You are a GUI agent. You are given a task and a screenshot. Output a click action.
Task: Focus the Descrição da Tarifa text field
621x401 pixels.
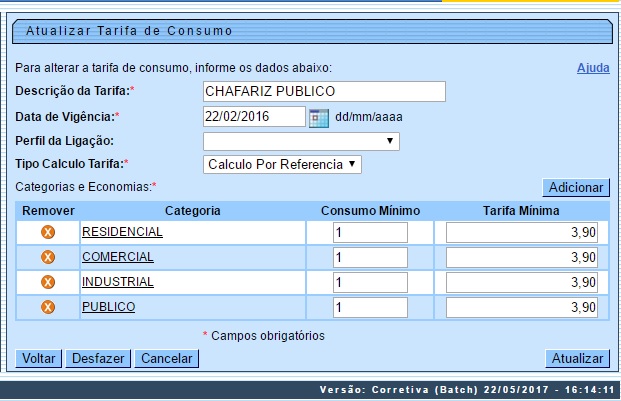(x=323, y=92)
